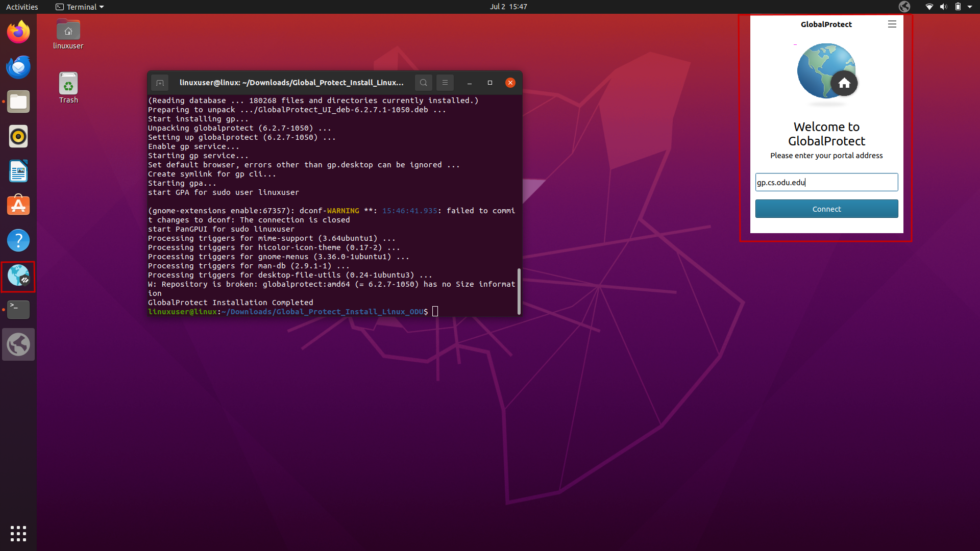The height and width of the screenshot is (551, 980).
Task: Switch to the Terminal icon in the dock
Action: [18, 310]
